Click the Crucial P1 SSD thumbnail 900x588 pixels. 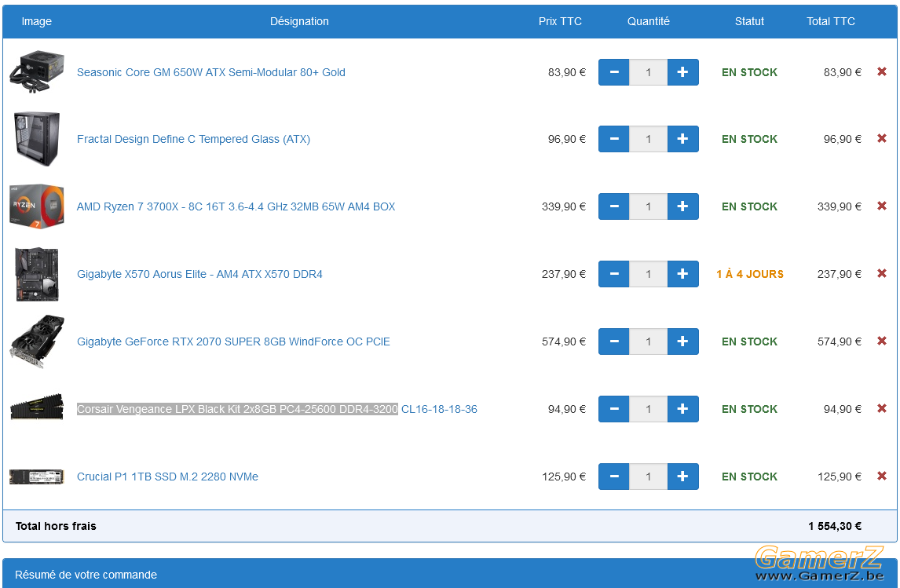pyautogui.click(x=35, y=477)
